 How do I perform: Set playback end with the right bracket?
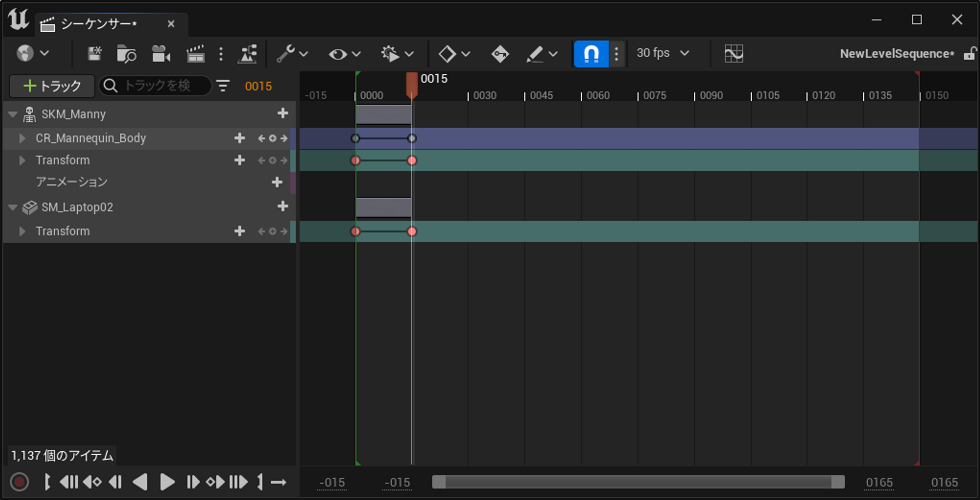coord(260,482)
